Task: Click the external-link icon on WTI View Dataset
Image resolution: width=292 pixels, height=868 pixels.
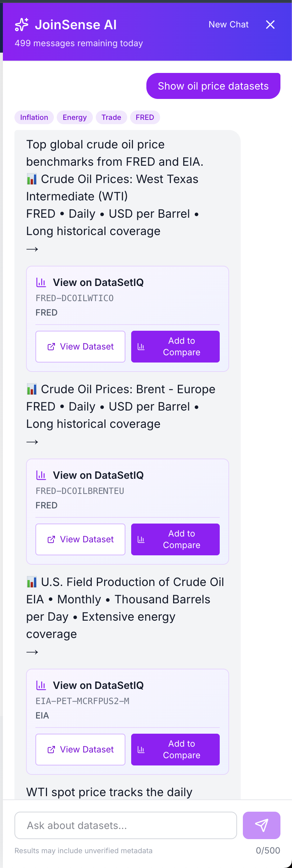Action: click(x=51, y=346)
